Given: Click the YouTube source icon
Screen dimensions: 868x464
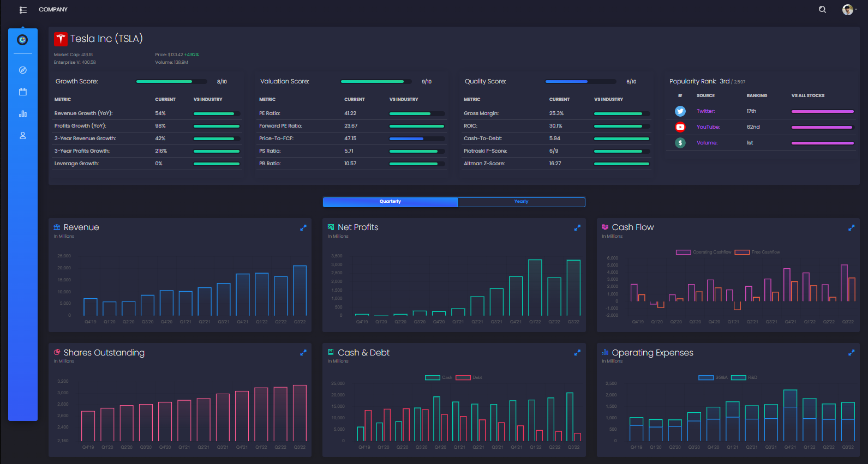Looking at the screenshot, I should tap(680, 127).
